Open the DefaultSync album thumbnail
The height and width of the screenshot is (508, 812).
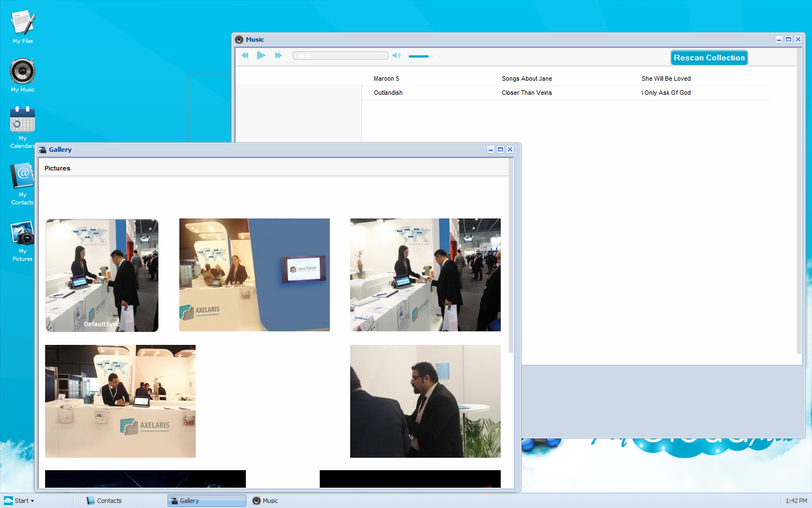[102, 275]
